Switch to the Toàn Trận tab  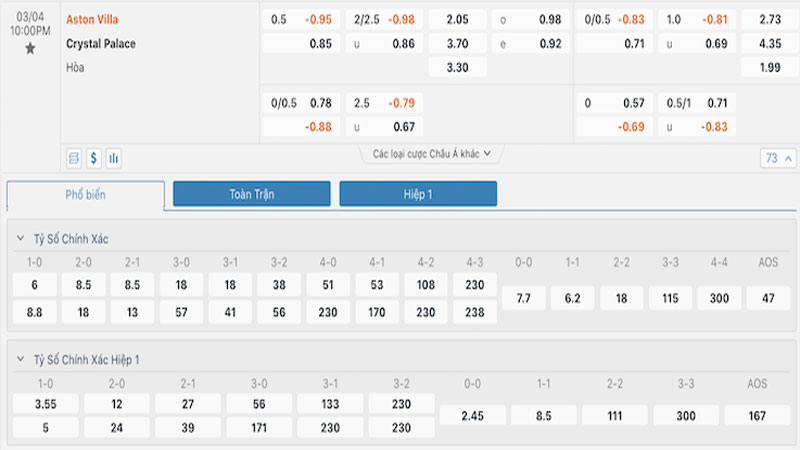coord(252,194)
